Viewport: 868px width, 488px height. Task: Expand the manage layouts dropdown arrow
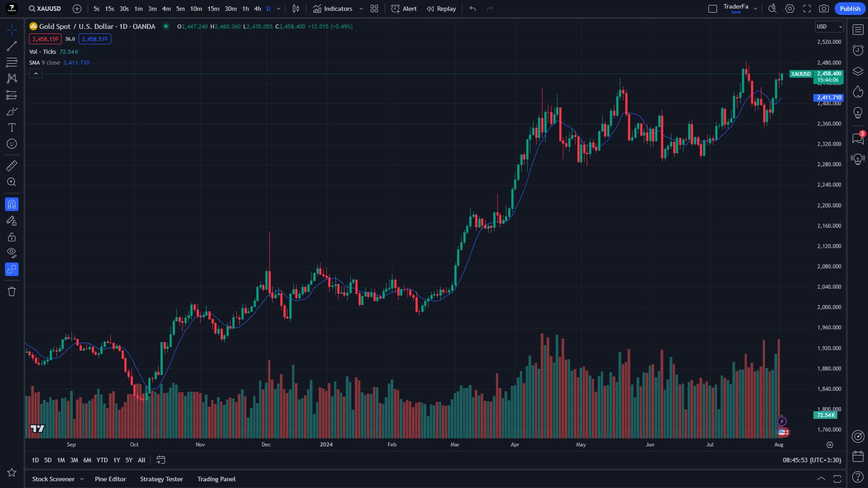coord(755,9)
